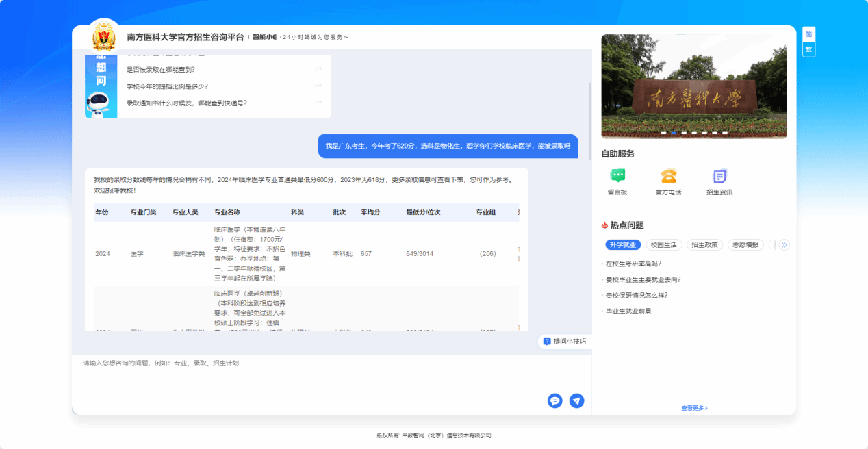Screen dimensions: 868x449
Task: Select the 招生政策 tab
Action: [x=704, y=244]
